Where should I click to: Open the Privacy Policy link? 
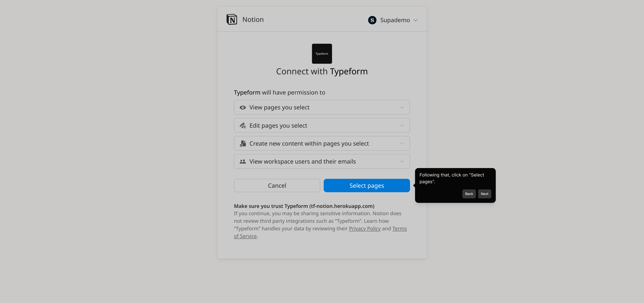click(365, 229)
